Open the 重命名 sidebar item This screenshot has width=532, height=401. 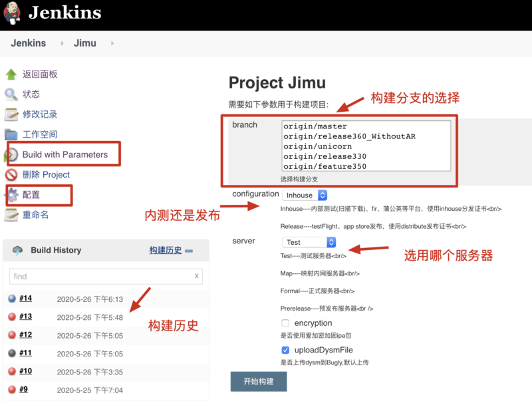click(35, 215)
